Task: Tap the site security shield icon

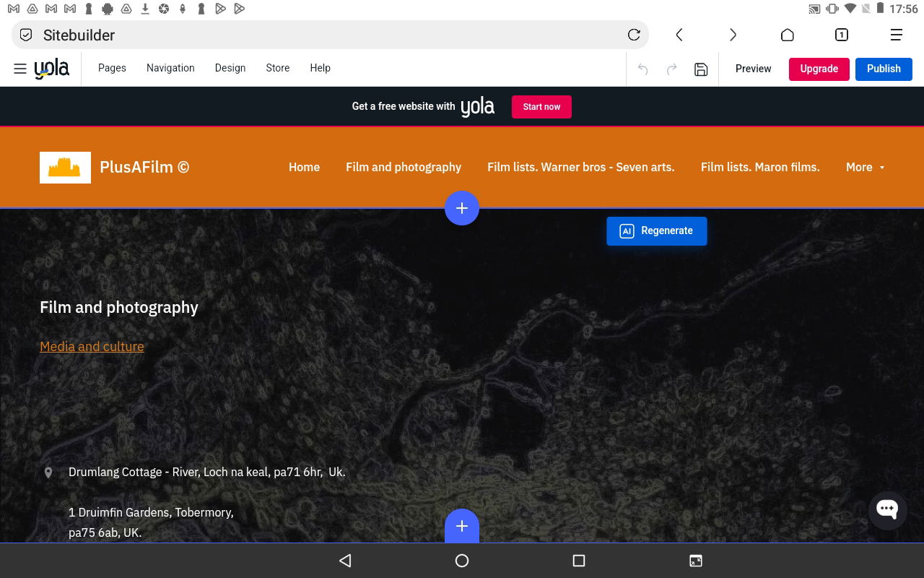Action: tap(26, 35)
